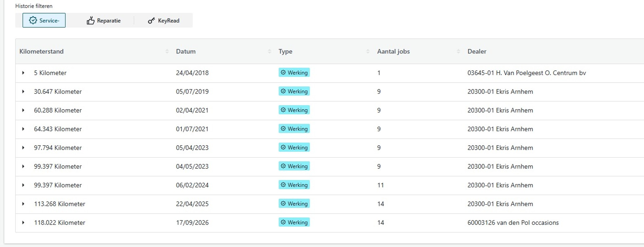Click the Werking badge dated 04/05/2023
Image resolution: width=644 pixels, height=247 pixels.
[294, 166]
